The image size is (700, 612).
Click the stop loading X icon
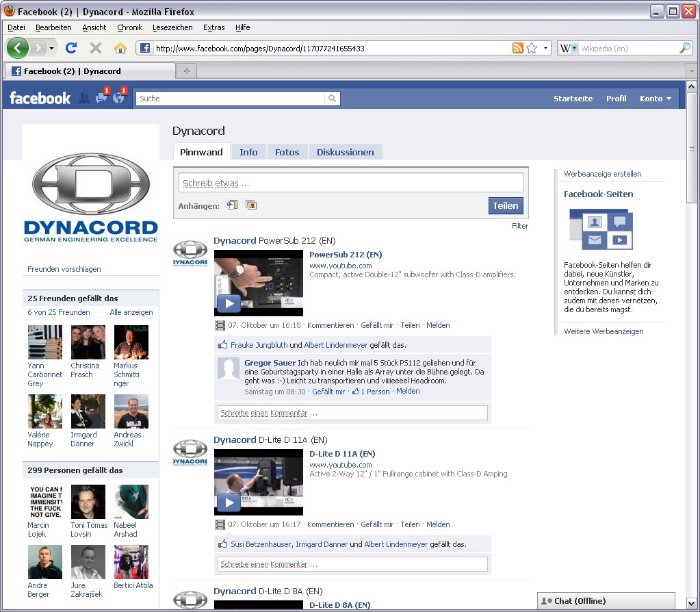tap(96, 48)
